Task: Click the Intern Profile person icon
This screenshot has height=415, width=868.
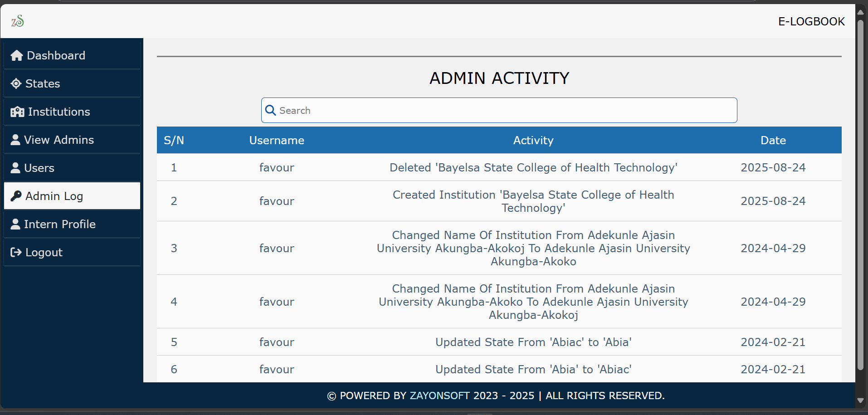Action: click(15, 224)
